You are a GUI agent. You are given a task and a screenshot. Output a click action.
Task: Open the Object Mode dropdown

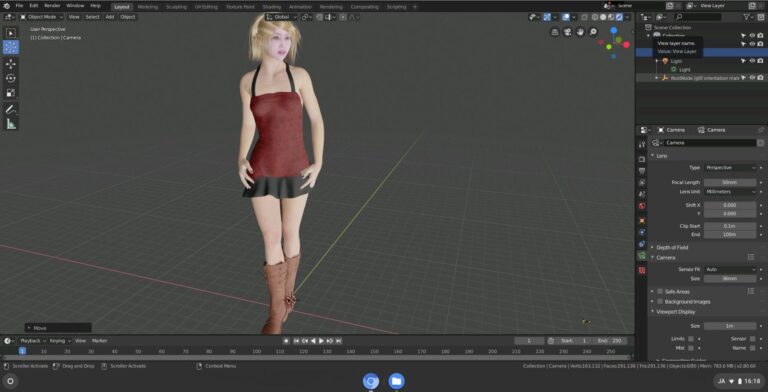[41, 17]
